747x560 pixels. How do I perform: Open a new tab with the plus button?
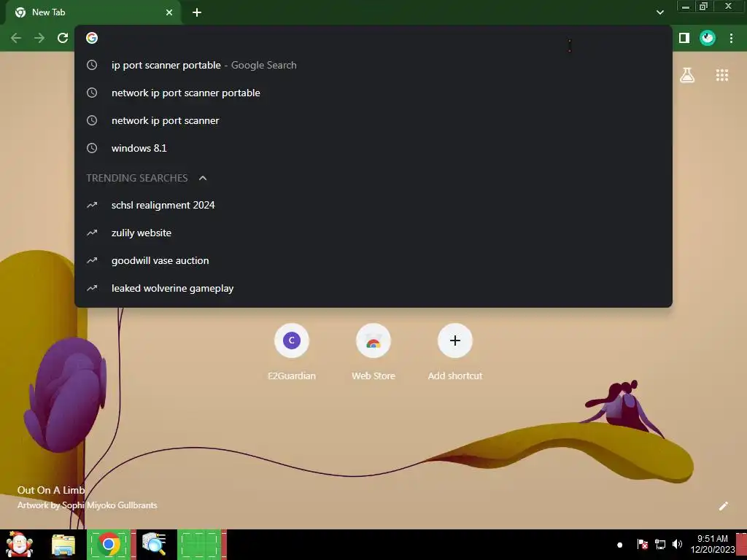(197, 12)
